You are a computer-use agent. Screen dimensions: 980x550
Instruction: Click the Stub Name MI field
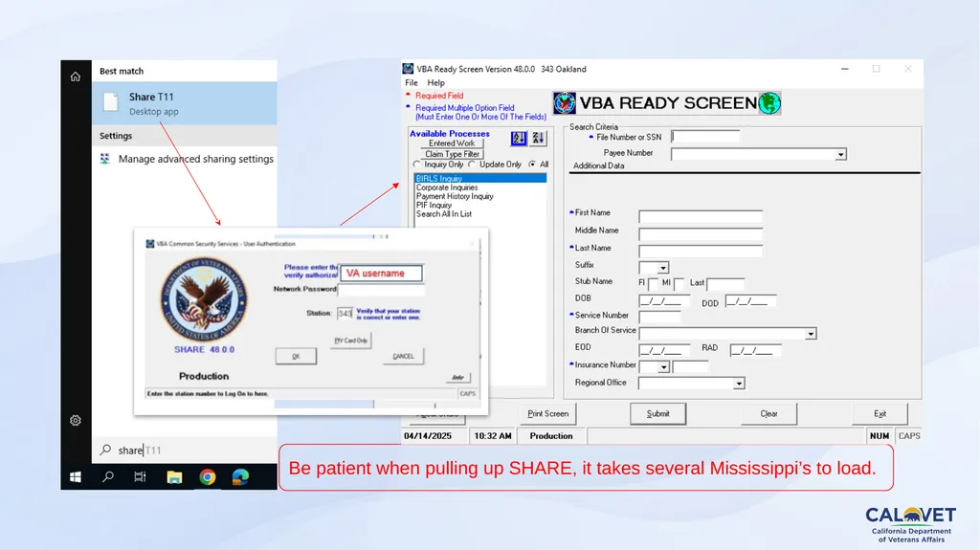click(x=679, y=284)
